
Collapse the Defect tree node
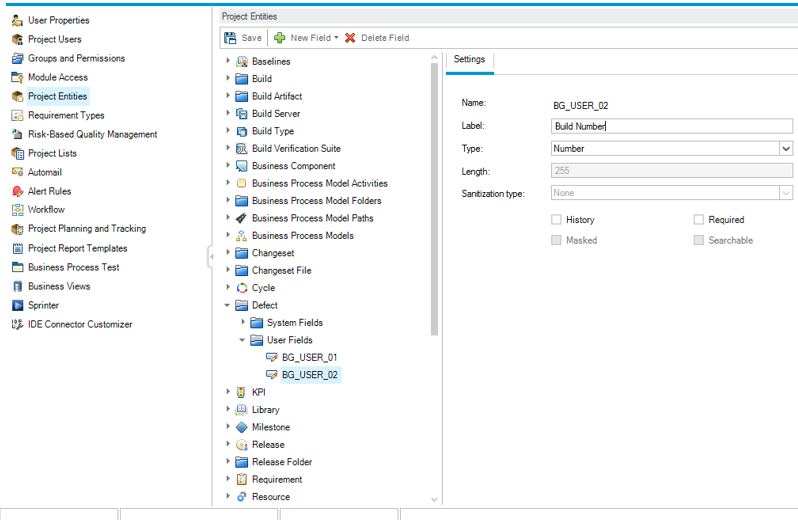click(x=228, y=305)
